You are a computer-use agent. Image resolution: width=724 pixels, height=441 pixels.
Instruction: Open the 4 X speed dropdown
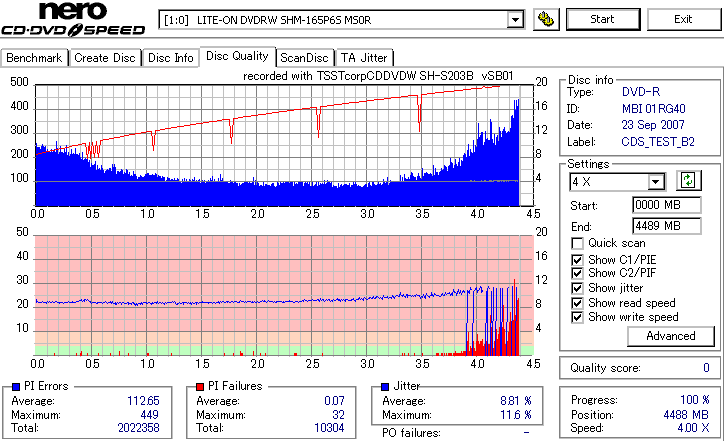[x=655, y=182]
